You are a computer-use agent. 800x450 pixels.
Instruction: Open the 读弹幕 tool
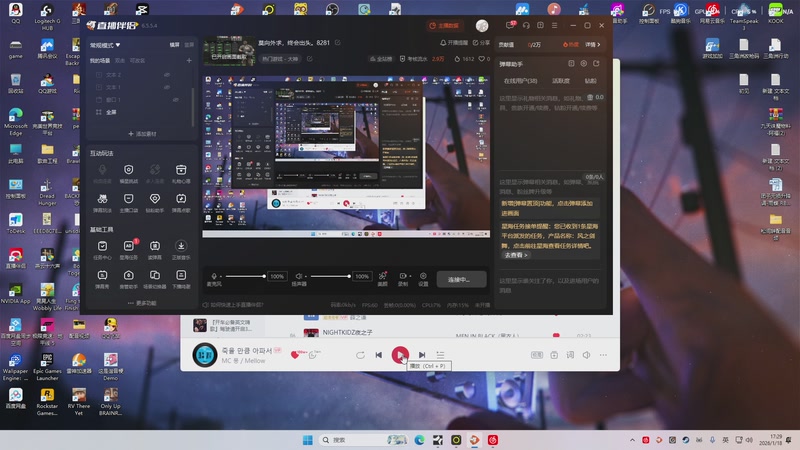[x=155, y=249]
